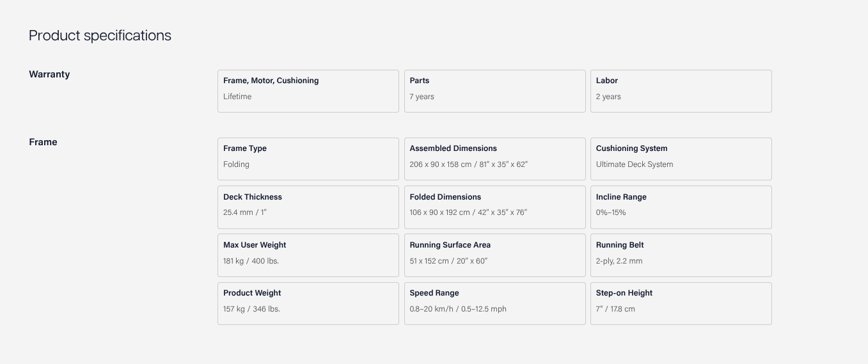Select the Max User Weight card
The image size is (868, 364).
pos(308,255)
